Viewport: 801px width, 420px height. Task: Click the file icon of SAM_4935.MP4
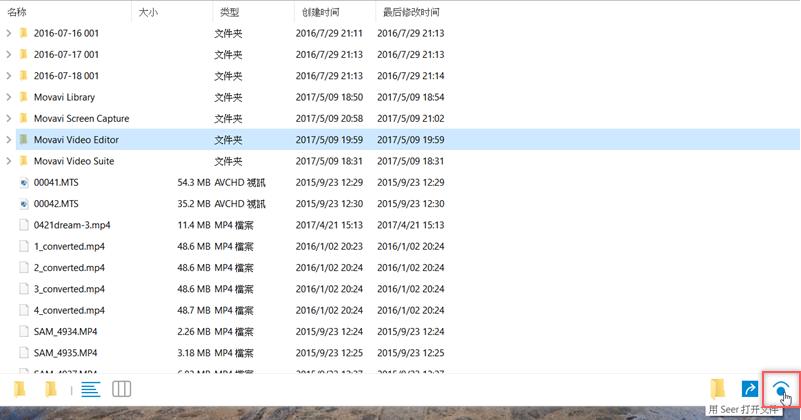point(23,353)
